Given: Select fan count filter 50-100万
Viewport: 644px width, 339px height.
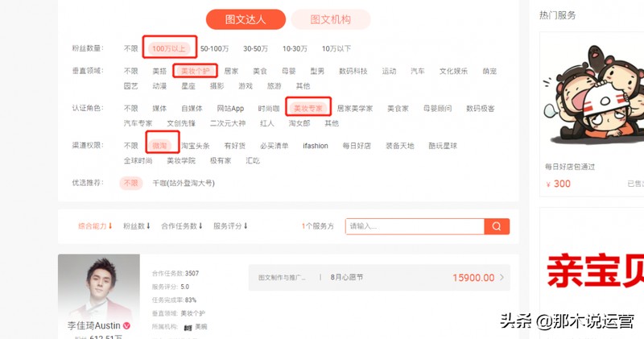Looking at the screenshot, I should [214, 48].
